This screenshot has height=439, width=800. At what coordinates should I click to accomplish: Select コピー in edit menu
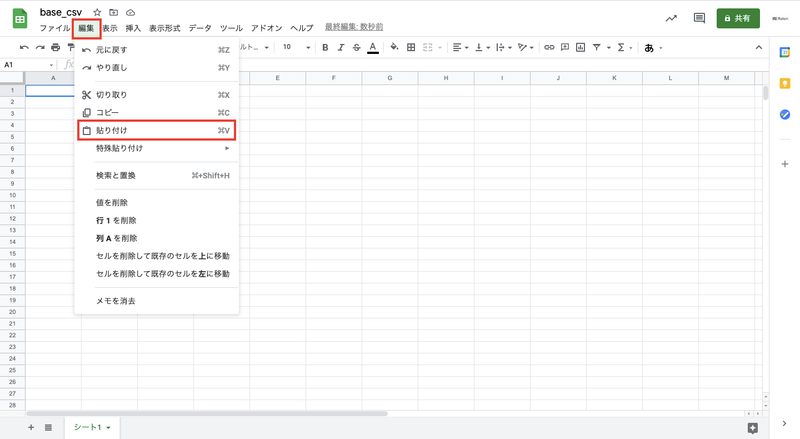157,112
